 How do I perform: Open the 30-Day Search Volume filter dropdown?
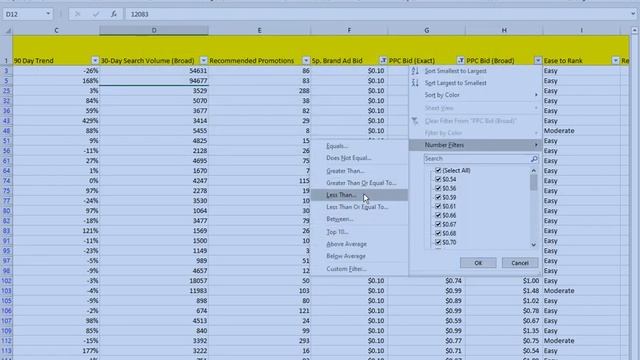click(204, 61)
